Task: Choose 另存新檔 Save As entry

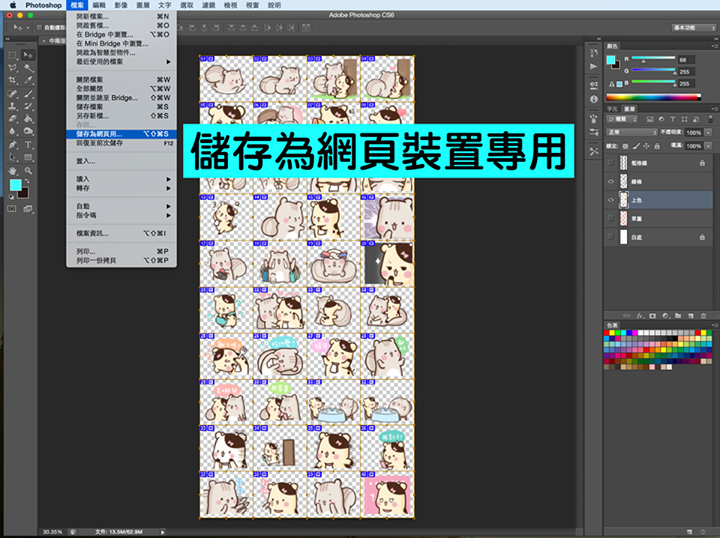Action: 121,116
